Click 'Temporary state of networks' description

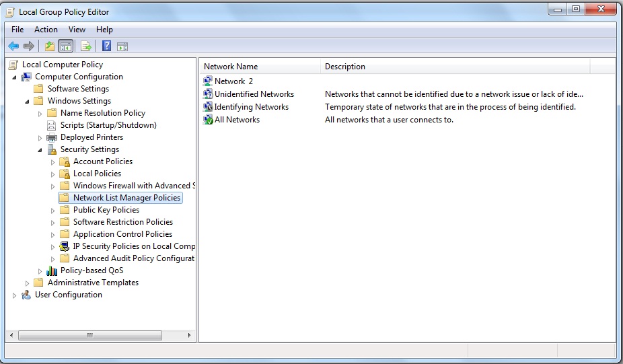(x=450, y=107)
